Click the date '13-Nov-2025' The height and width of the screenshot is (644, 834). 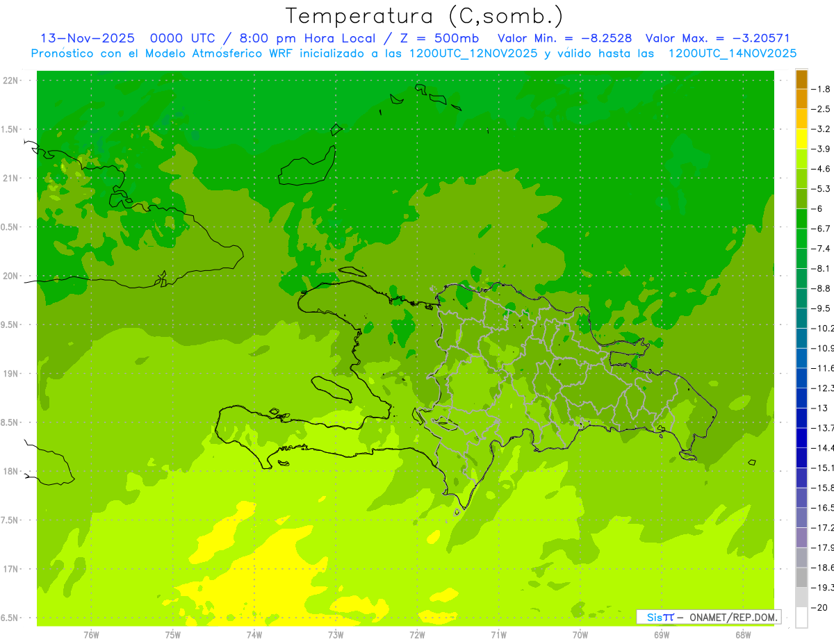click(x=88, y=38)
